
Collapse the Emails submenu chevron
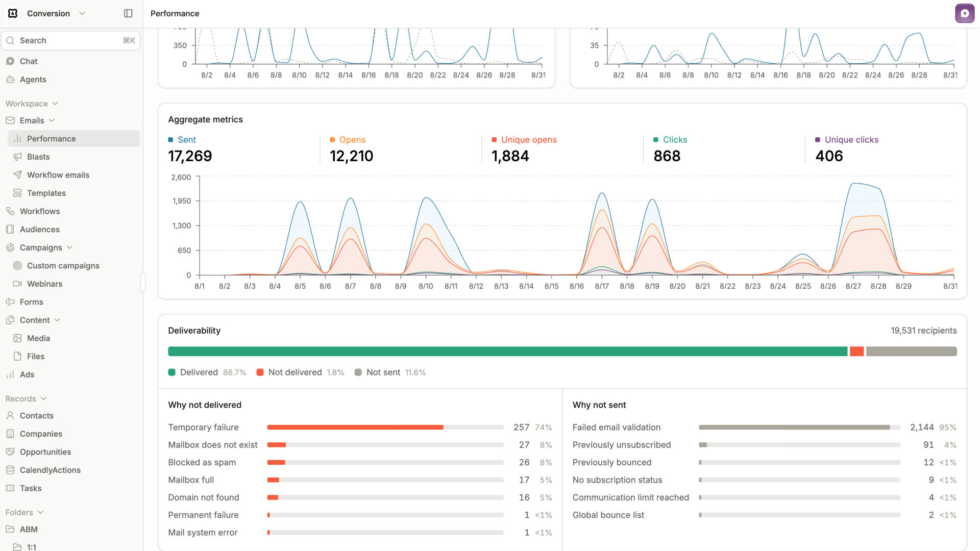(52, 120)
